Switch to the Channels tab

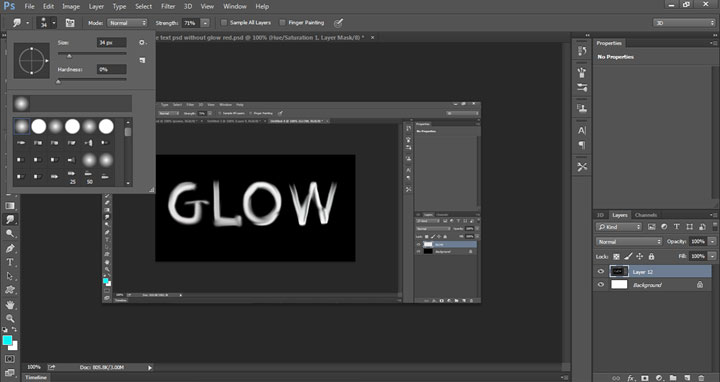point(646,215)
